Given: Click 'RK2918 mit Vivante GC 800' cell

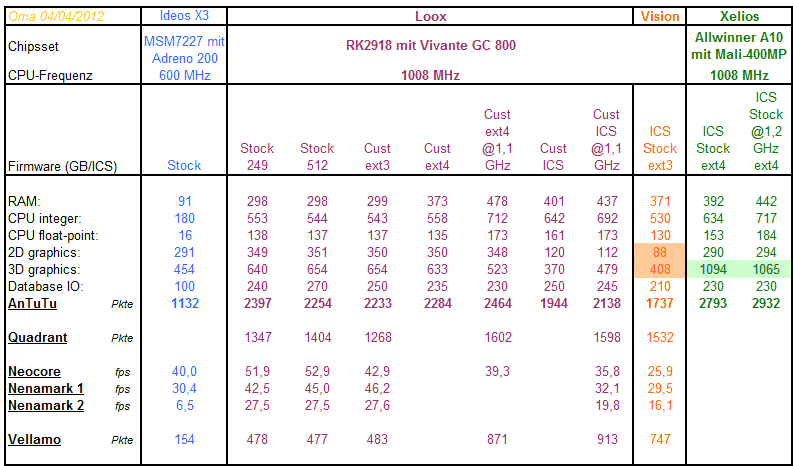Looking at the screenshot, I should pyautogui.click(x=430, y=46).
